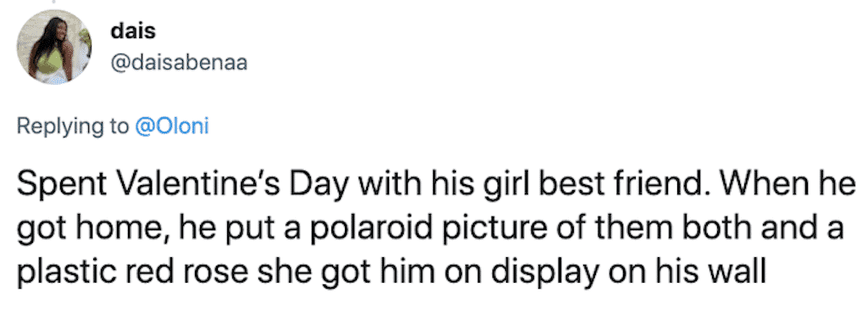The width and height of the screenshot is (868, 309).
Task: Visit the @Oloni mention link
Action: pyautogui.click(x=172, y=126)
